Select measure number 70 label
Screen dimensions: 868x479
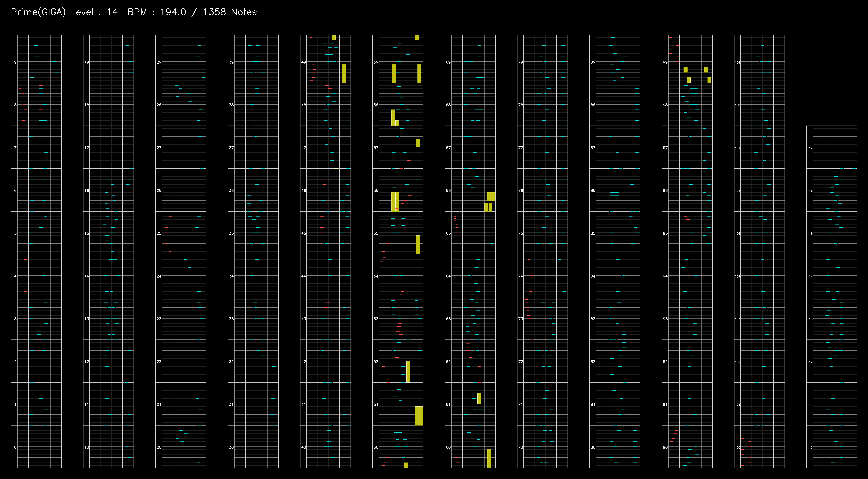521,447
